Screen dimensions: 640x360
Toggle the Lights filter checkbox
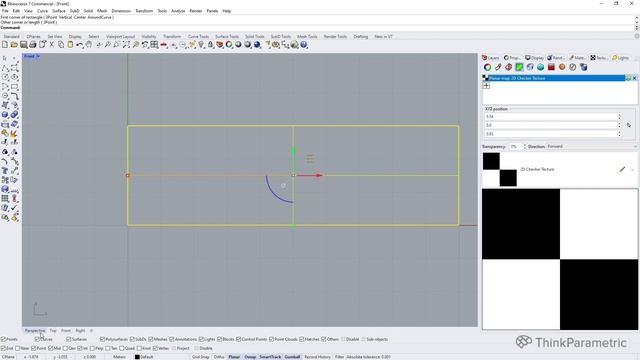201,339
